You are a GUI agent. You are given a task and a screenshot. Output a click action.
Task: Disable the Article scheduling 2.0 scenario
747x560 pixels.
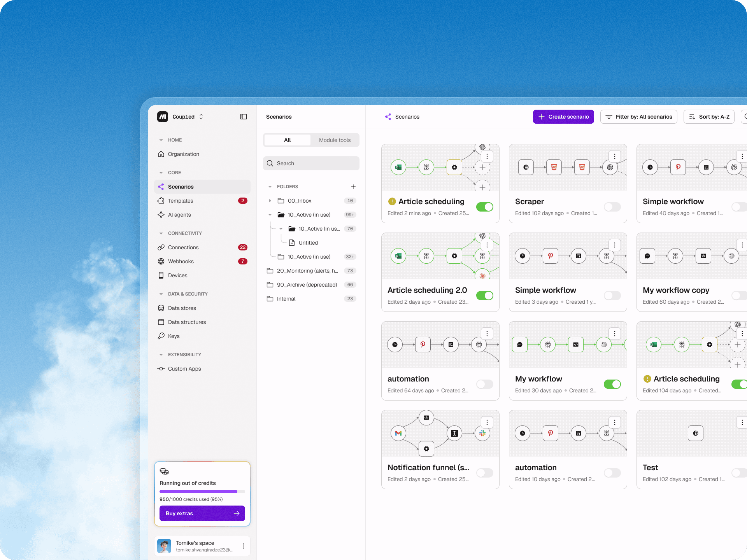(484, 296)
